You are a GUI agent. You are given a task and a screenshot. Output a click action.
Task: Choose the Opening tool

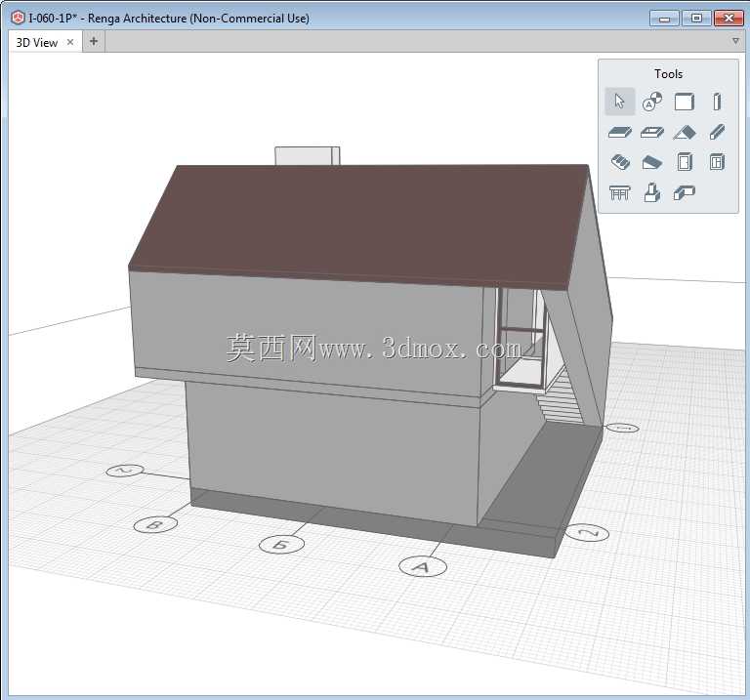[652, 132]
